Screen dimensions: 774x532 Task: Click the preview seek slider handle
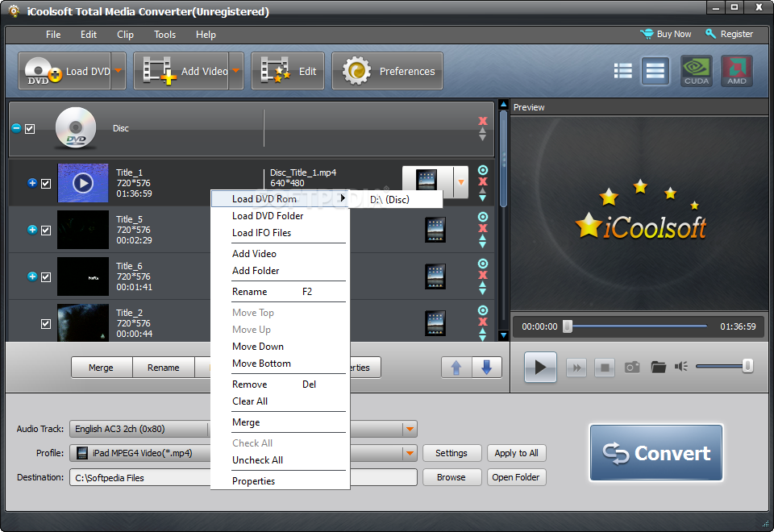point(568,326)
